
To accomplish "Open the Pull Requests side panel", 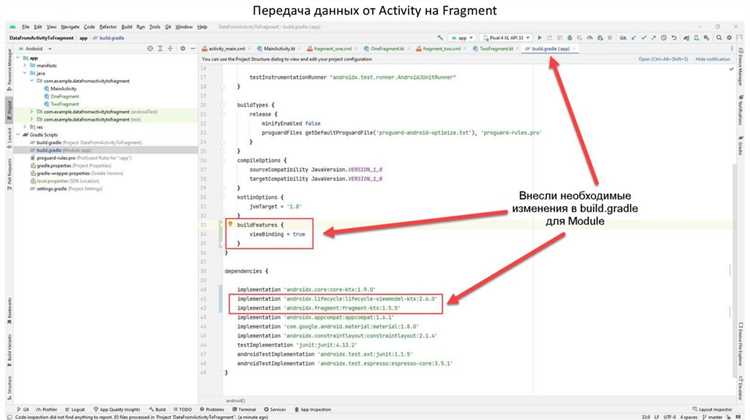I will (x=9, y=175).
